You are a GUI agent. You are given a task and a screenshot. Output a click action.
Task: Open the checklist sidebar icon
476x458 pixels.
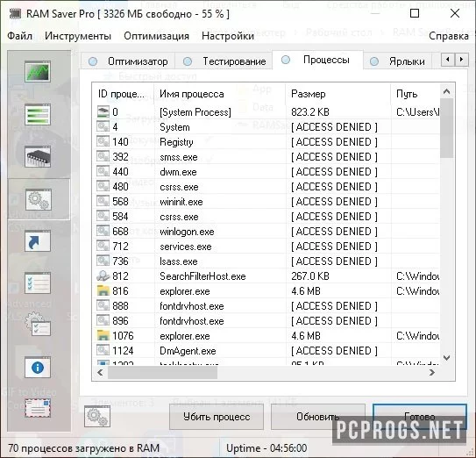pos(38,283)
